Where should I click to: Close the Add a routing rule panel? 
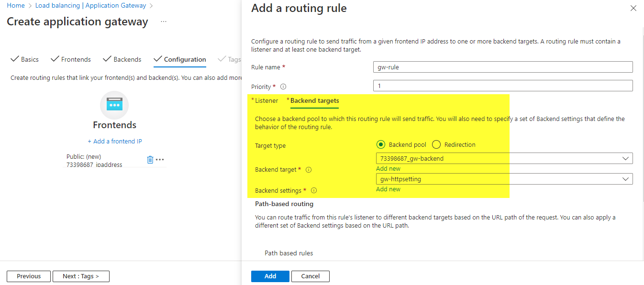pyautogui.click(x=633, y=8)
